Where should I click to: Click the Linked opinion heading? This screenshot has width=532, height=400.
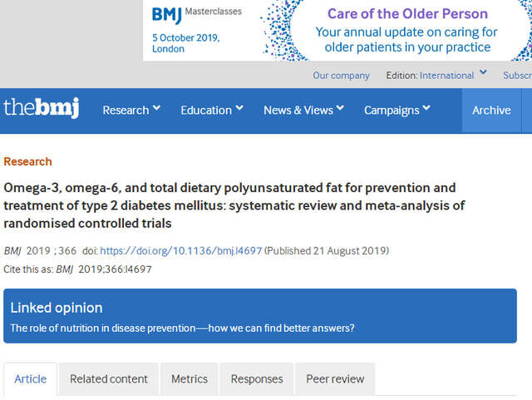57,308
